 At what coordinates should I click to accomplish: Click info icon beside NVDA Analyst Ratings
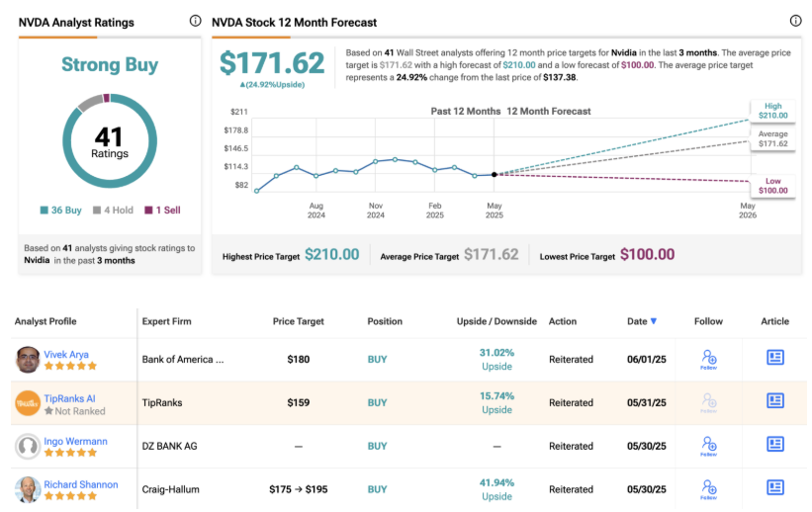click(195, 21)
